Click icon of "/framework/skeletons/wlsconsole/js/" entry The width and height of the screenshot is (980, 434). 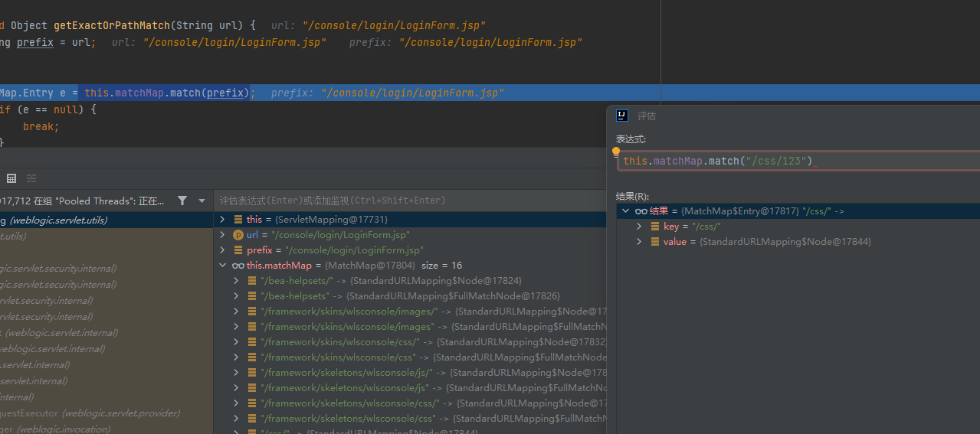pos(252,373)
